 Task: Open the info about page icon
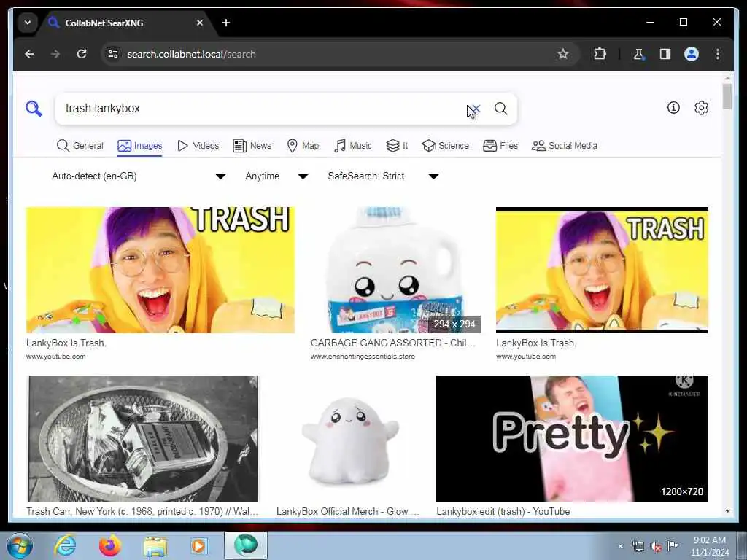[x=673, y=108]
